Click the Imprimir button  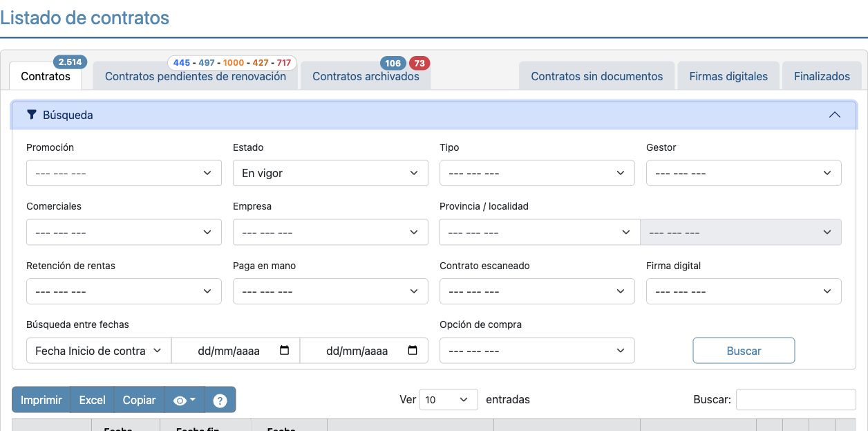click(41, 400)
